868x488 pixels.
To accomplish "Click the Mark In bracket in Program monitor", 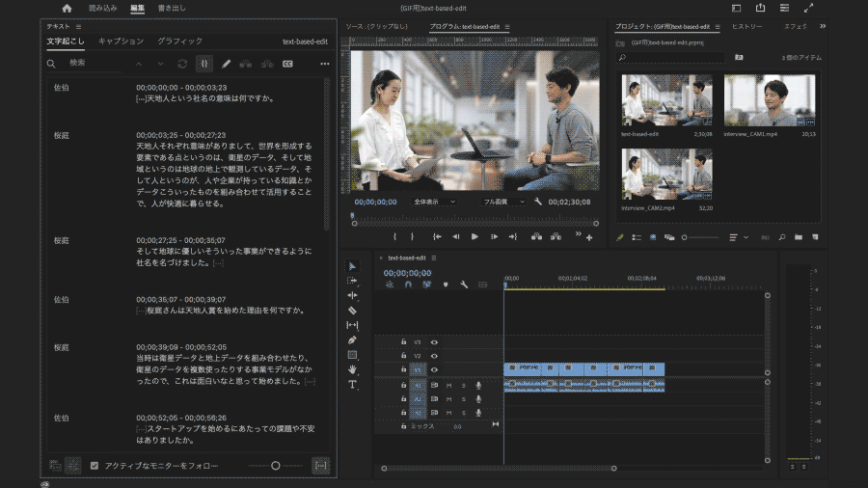I will click(x=394, y=237).
